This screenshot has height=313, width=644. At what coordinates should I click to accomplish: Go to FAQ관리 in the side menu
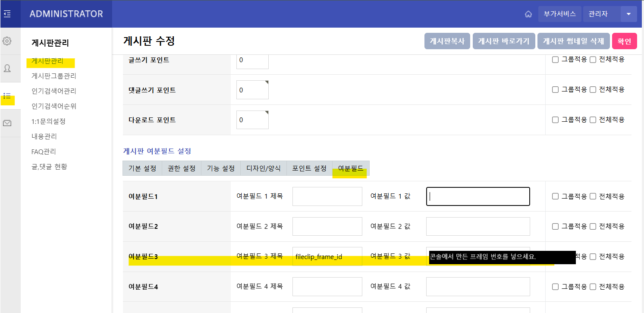(x=44, y=152)
